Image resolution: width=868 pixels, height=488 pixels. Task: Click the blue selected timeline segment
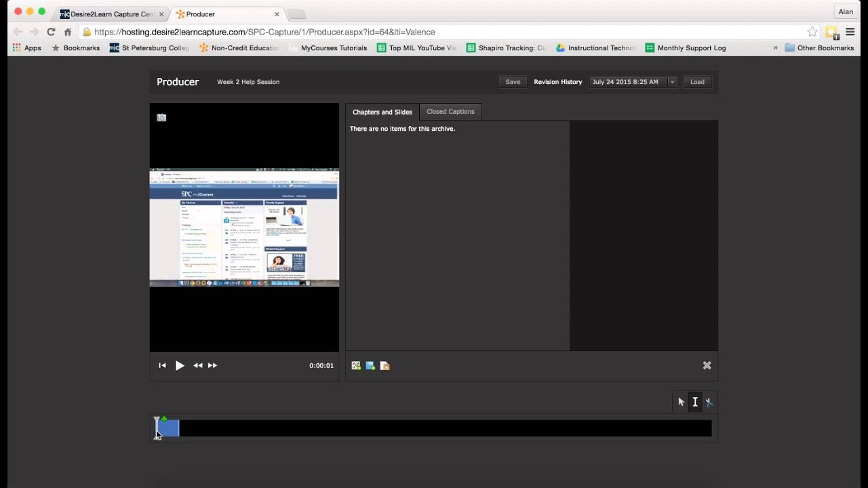(x=169, y=428)
